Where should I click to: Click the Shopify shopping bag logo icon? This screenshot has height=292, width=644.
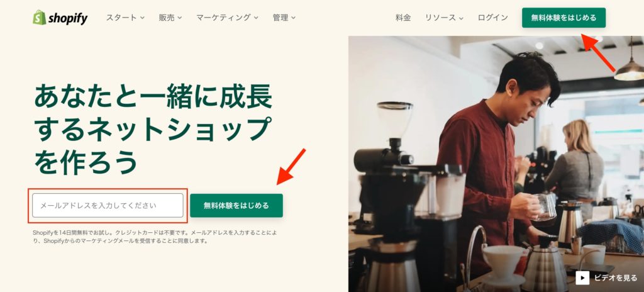[x=40, y=17]
